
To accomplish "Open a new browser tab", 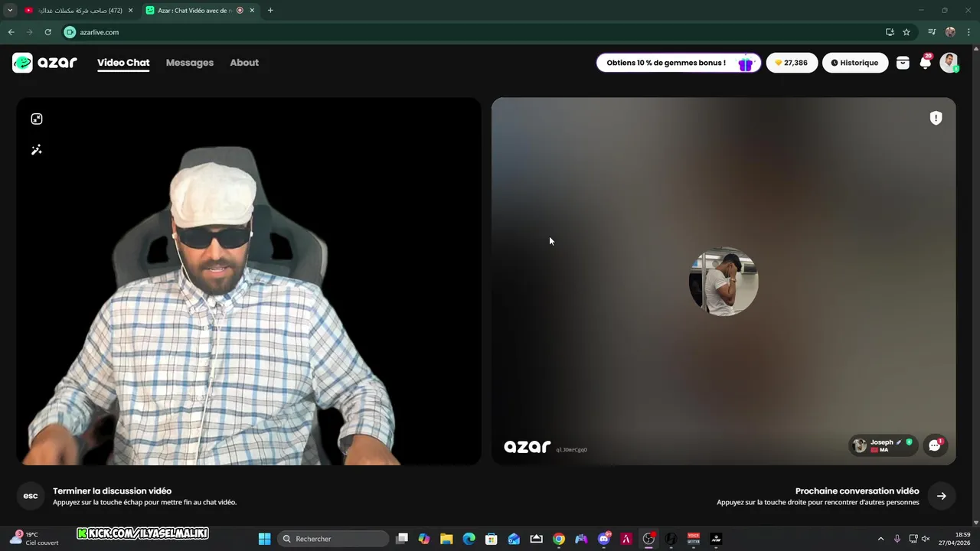I will tap(270, 11).
